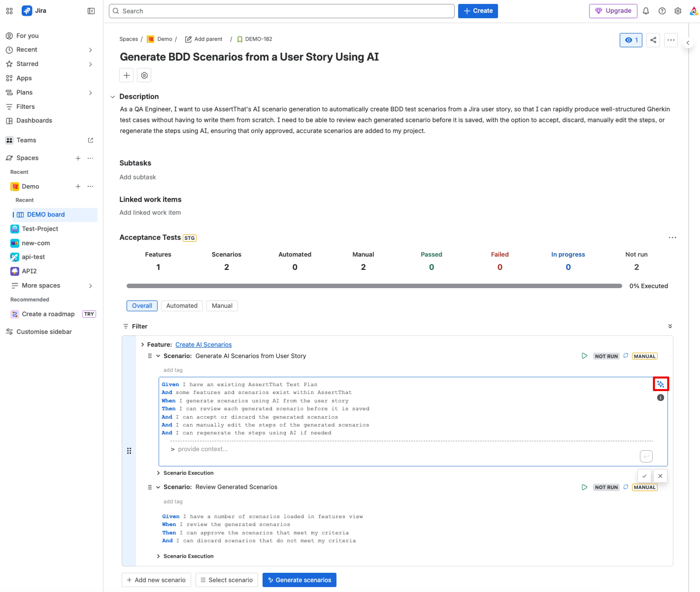This screenshot has width=700, height=592.
Task: Click the Generate scenarios button
Action: click(x=299, y=580)
